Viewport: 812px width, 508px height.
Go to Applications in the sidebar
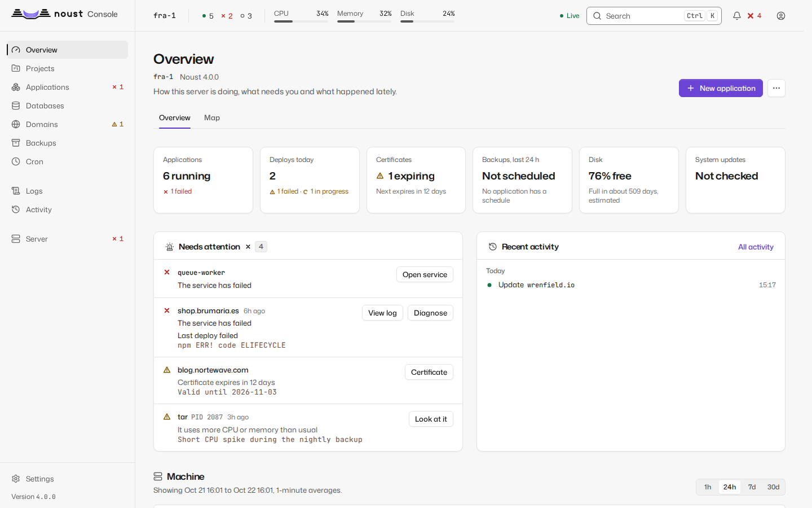click(68, 87)
